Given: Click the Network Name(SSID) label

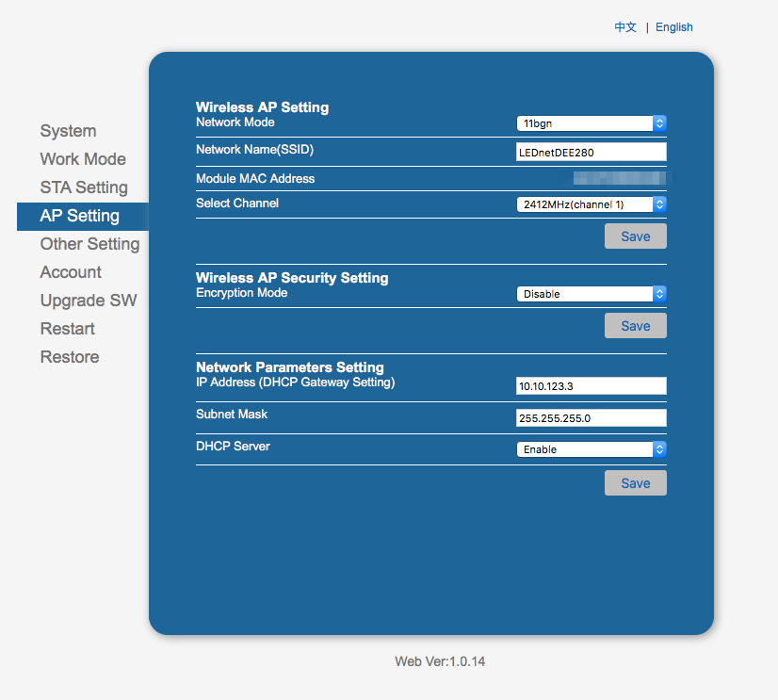Looking at the screenshot, I should [x=254, y=150].
